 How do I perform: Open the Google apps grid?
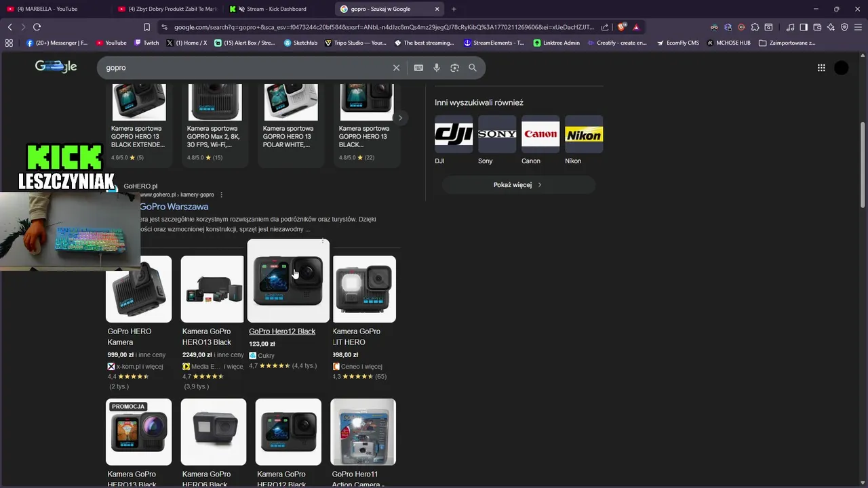821,68
